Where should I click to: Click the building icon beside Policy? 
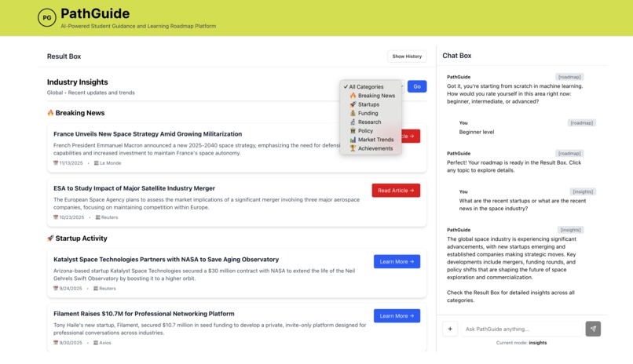click(x=353, y=131)
